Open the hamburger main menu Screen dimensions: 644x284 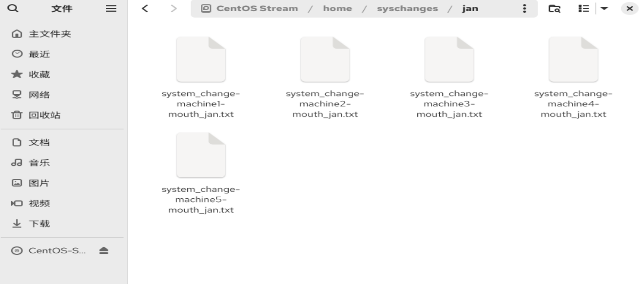tap(111, 9)
